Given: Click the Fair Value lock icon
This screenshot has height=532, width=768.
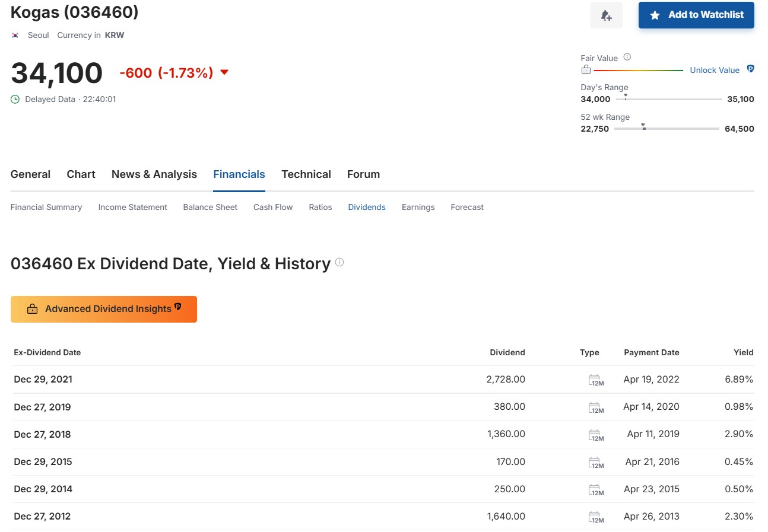Looking at the screenshot, I should point(586,70).
